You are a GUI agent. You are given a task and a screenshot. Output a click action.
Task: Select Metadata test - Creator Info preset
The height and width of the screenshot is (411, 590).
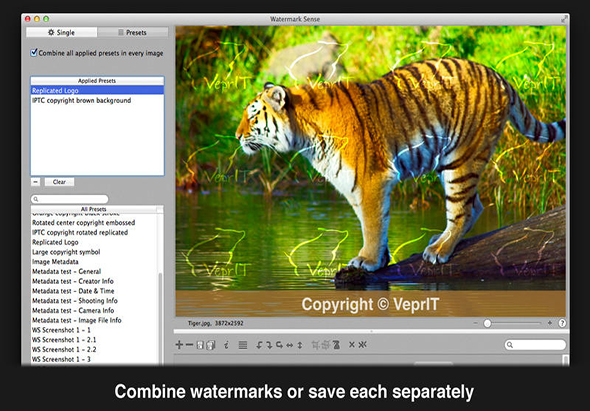point(94,281)
